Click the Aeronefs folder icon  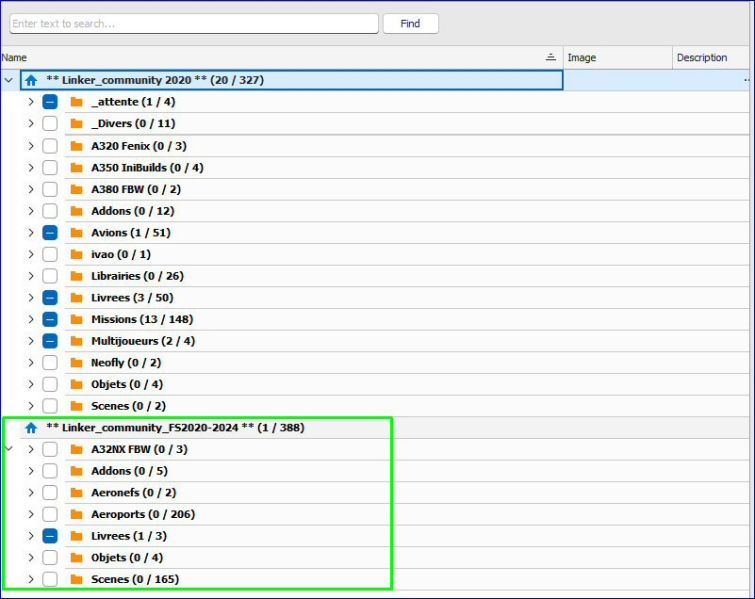point(77,493)
